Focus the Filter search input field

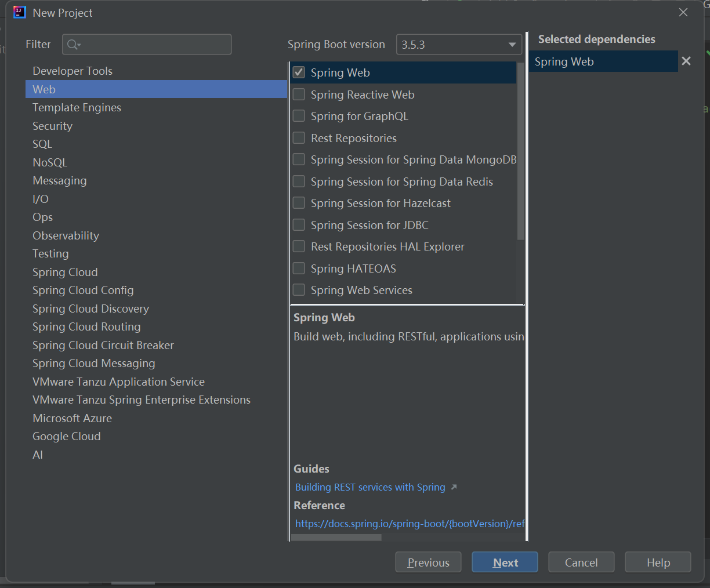pos(147,45)
